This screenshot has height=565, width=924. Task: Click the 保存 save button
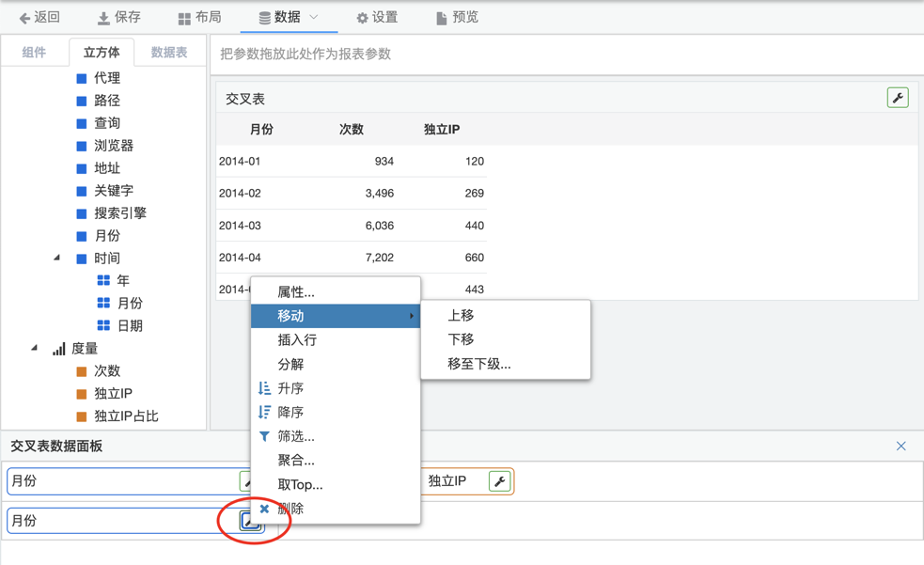(x=119, y=17)
